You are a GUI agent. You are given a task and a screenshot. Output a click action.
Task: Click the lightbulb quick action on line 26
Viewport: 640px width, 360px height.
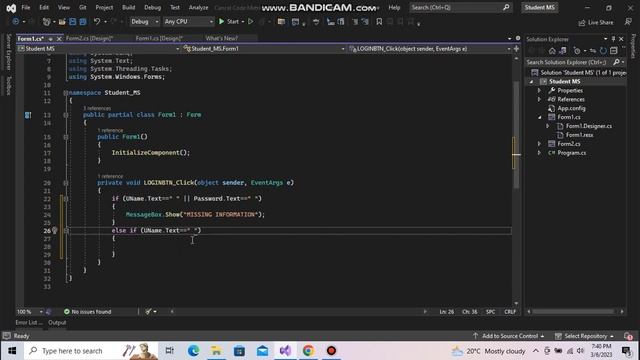pos(55,231)
